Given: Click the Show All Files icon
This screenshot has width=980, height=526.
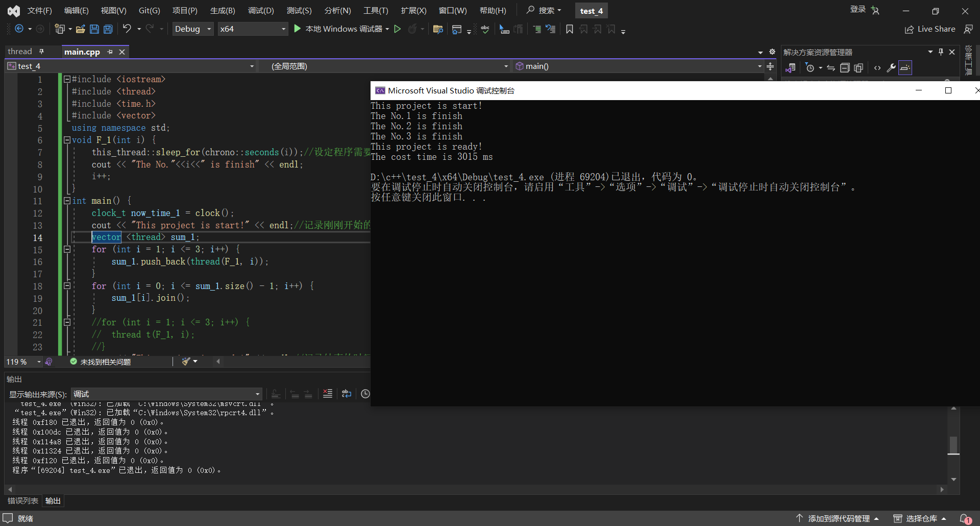Looking at the screenshot, I should click(859, 67).
